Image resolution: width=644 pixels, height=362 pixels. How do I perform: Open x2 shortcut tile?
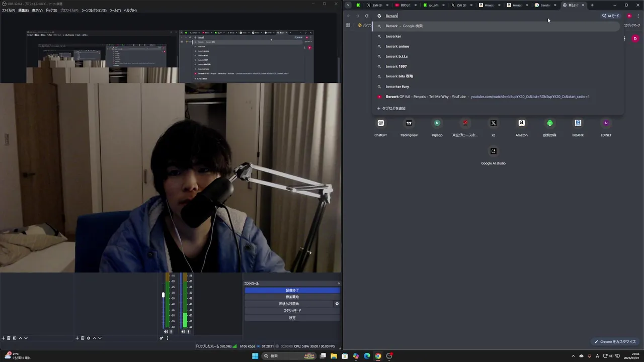pyautogui.click(x=493, y=127)
